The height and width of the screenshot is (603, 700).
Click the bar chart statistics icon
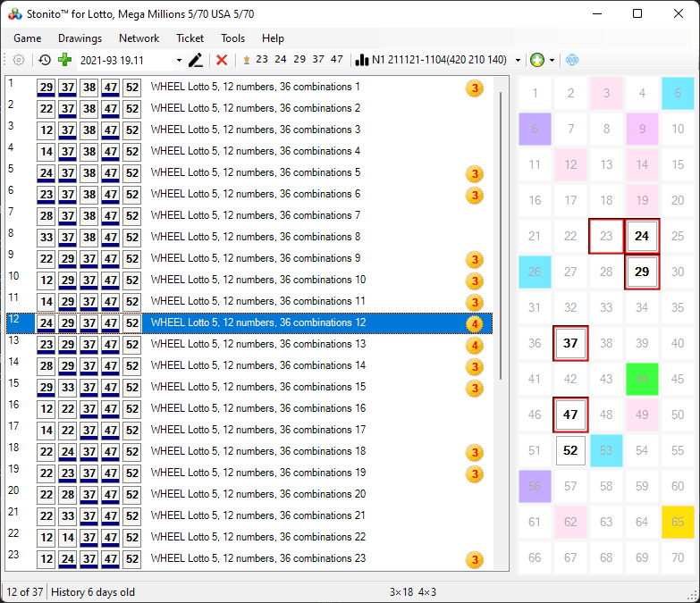coord(362,60)
